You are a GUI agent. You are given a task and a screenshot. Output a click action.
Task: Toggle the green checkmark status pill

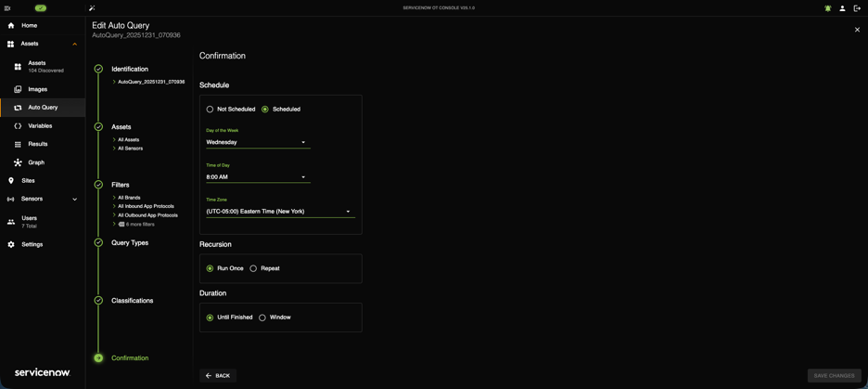pyautogui.click(x=41, y=8)
